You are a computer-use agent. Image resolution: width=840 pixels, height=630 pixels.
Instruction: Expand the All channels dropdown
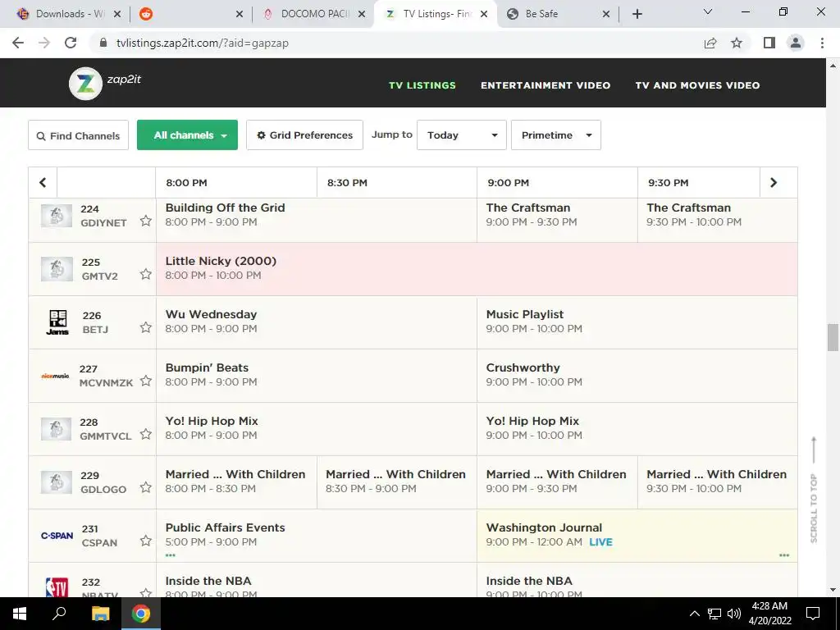click(x=188, y=135)
